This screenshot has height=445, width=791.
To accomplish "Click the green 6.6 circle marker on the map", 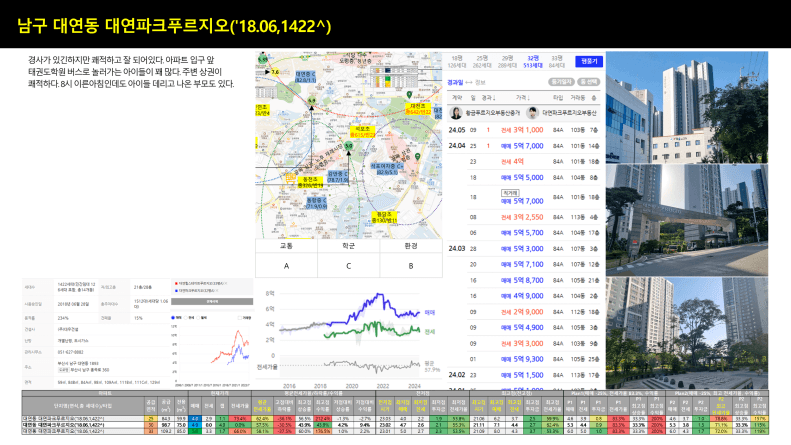I will (312, 101).
